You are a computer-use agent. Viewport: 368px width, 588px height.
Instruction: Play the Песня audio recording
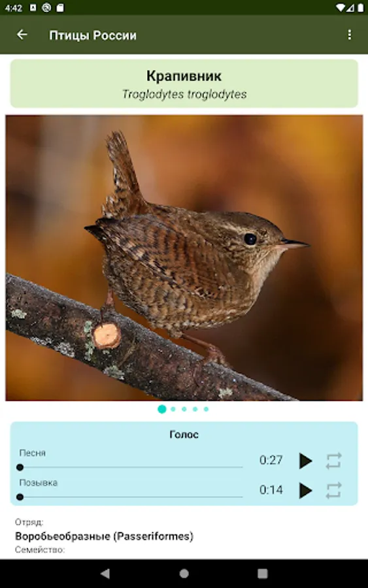(x=305, y=461)
